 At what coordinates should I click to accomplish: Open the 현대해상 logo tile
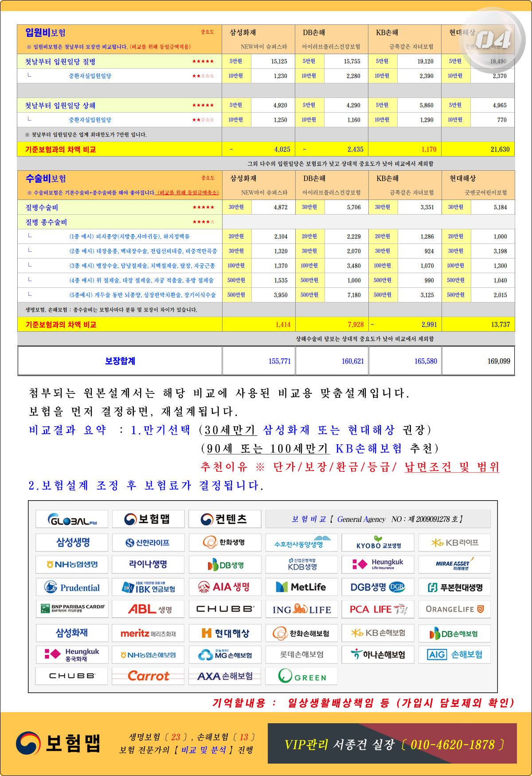[225, 633]
